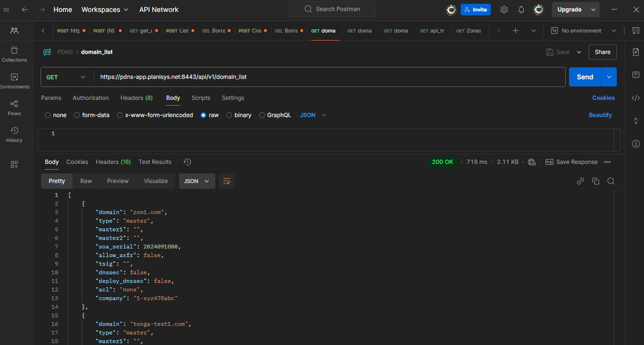Open the response more-options ellipsis
The width and height of the screenshot is (644, 345).
point(607,162)
